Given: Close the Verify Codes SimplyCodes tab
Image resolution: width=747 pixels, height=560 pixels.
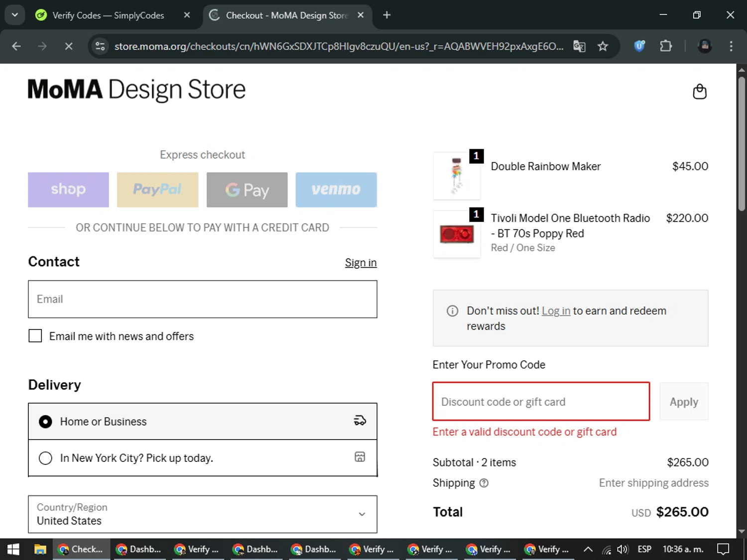Looking at the screenshot, I should click(x=187, y=15).
